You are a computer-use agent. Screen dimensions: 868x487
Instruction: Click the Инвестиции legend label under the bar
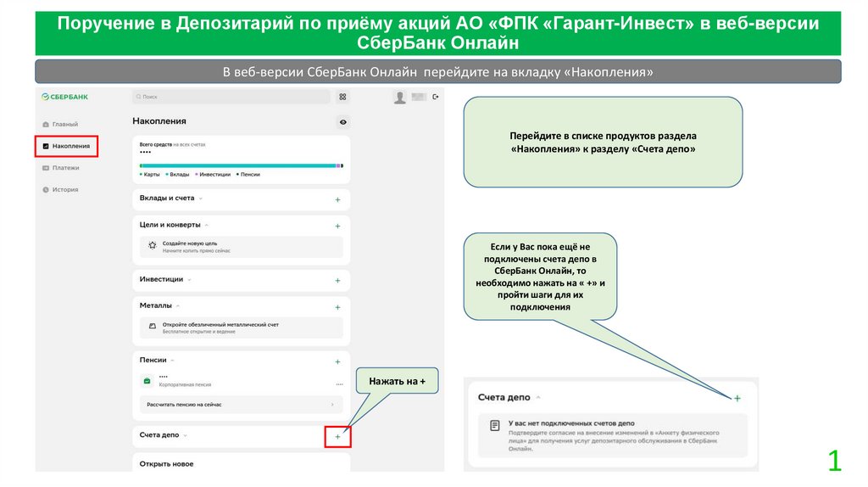[214, 175]
